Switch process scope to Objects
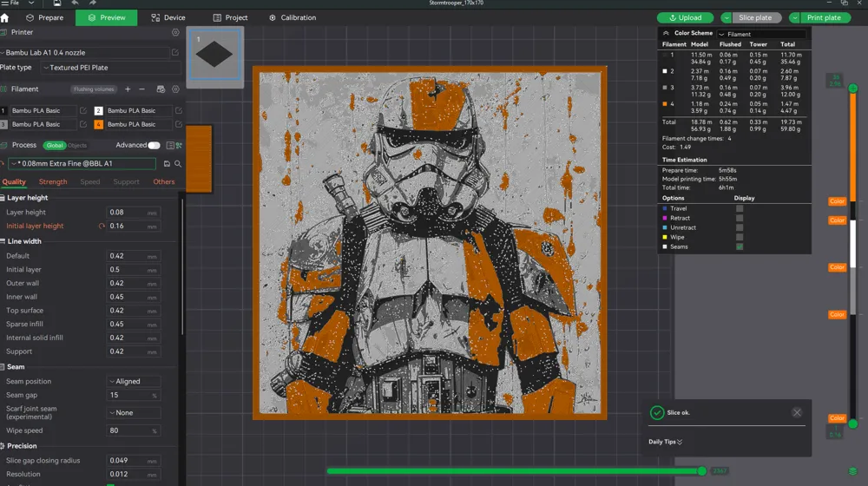The width and height of the screenshot is (868, 486). point(77,146)
